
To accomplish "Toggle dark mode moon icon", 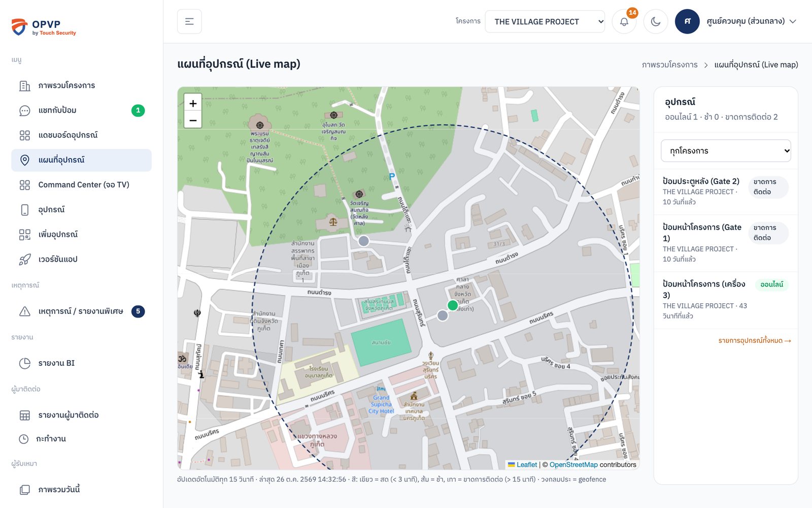I will [656, 21].
